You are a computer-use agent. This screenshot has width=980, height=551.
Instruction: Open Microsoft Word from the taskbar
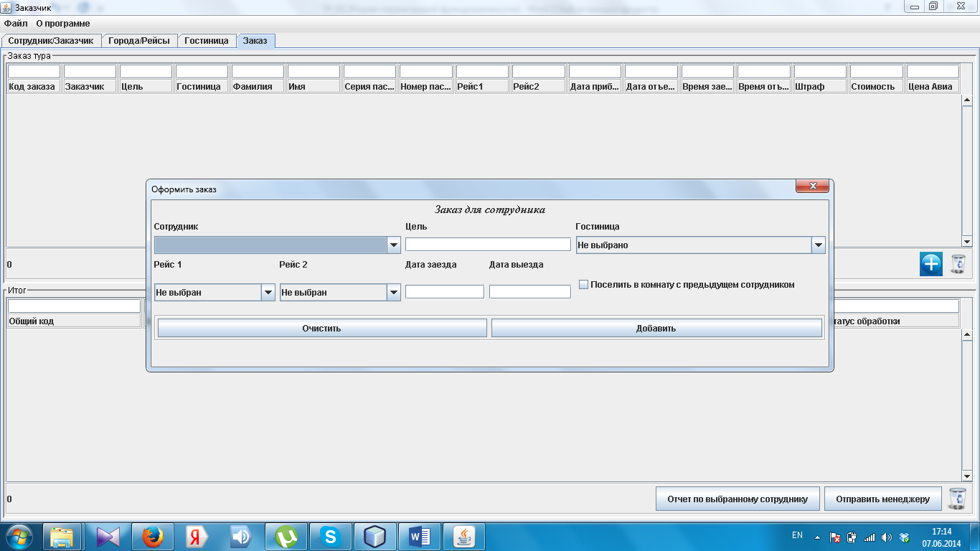(419, 536)
